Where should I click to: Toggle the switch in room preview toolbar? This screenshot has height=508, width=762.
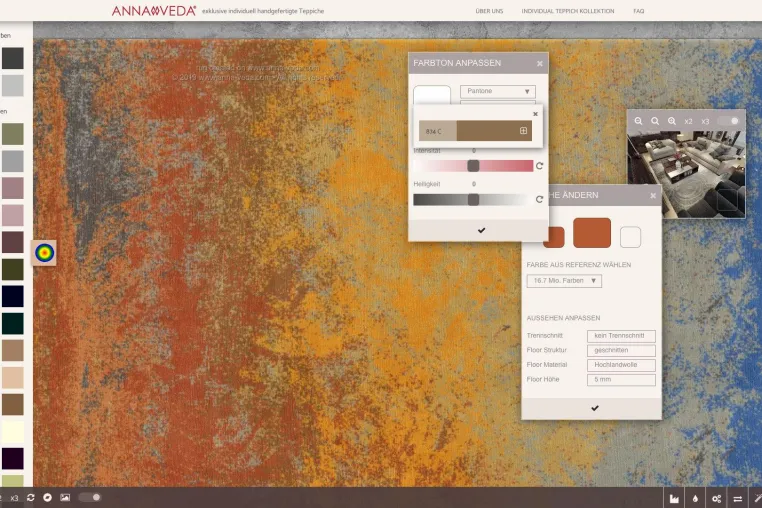[728, 121]
